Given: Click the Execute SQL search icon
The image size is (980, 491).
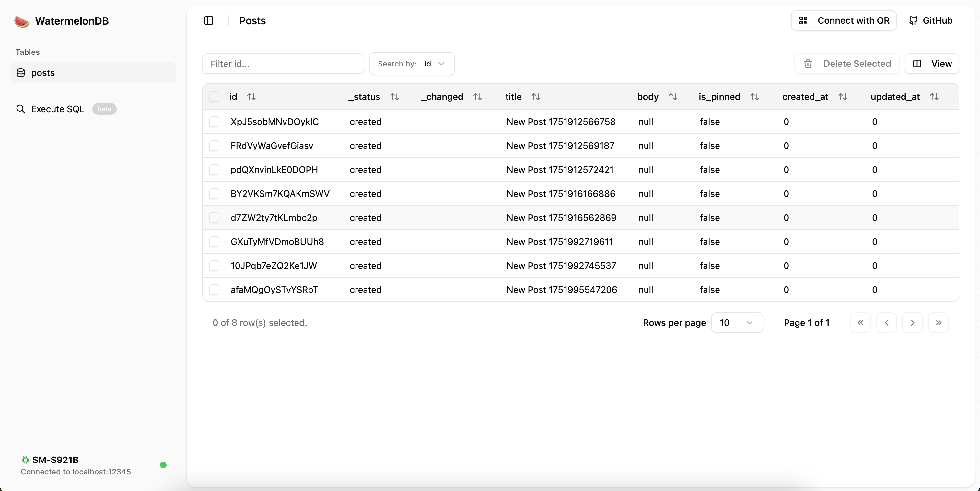Looking at the screenshot, I should (21, 109).
